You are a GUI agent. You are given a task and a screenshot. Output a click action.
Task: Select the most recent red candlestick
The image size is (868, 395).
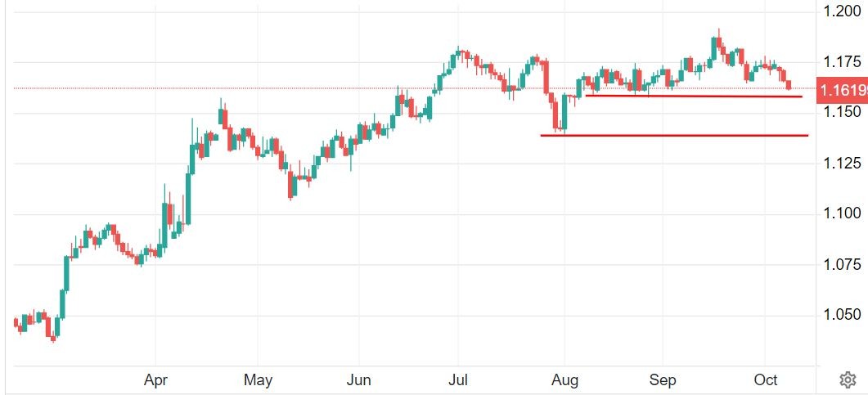click(x=789, y=85)
